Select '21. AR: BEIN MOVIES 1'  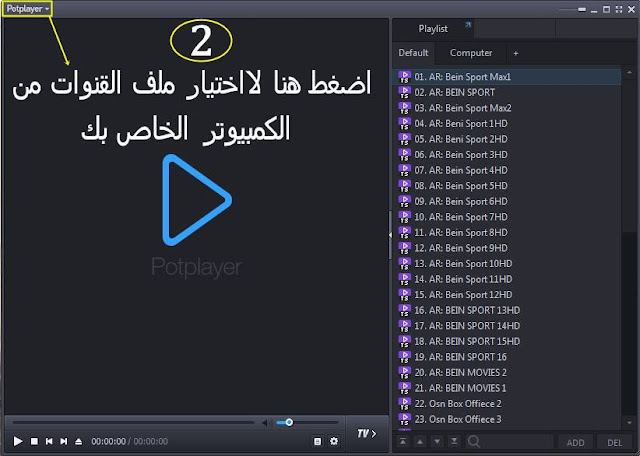point(509,388)
